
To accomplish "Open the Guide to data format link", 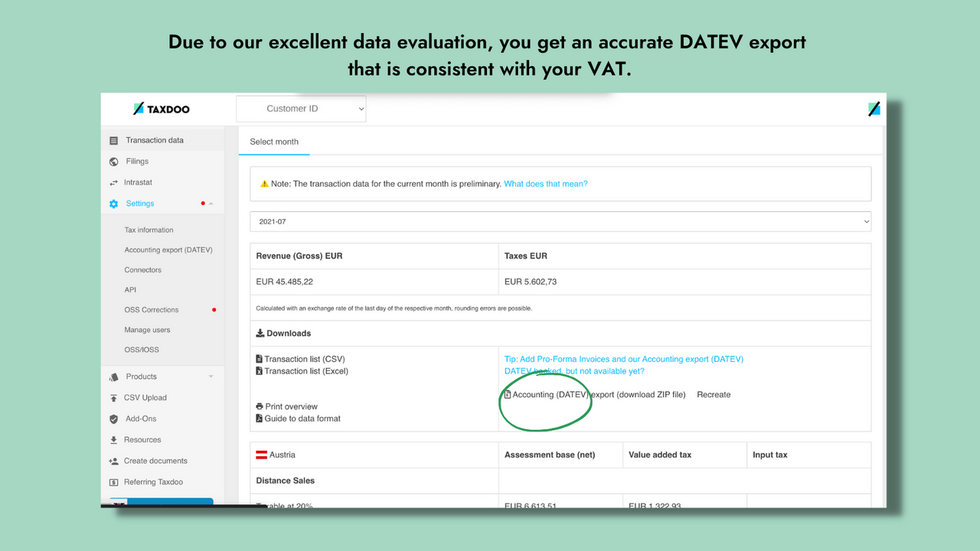I will pyautogui.click(x=302, y=419).
